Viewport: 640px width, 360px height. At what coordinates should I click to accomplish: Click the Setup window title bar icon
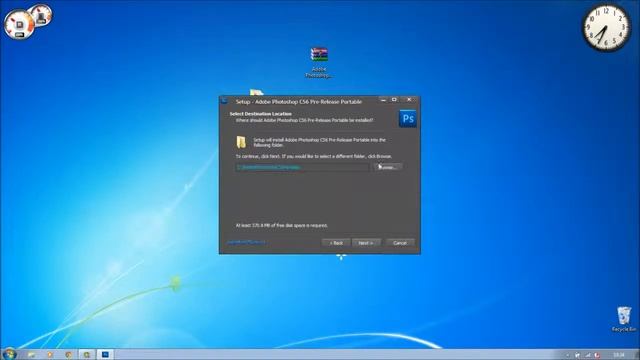224,100
